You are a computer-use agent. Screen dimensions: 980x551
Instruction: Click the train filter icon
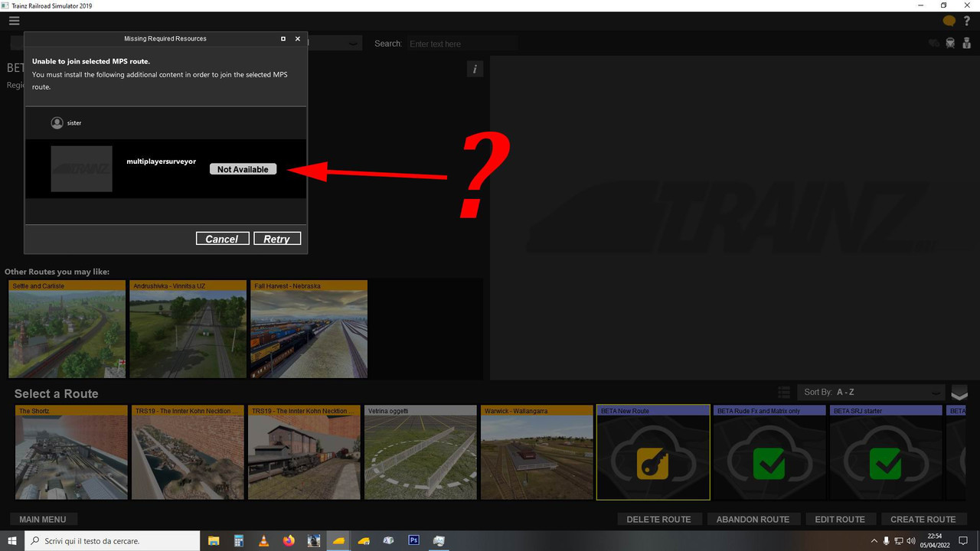point(950,44)
